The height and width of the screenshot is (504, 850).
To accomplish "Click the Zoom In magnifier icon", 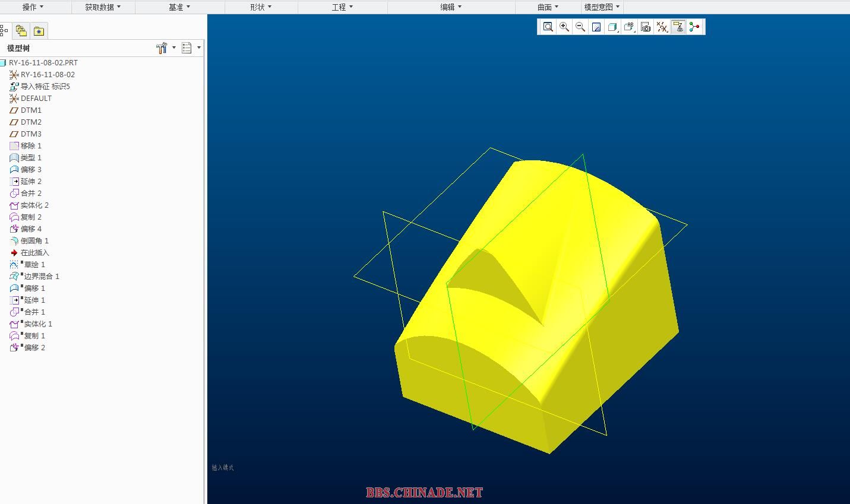I will (564, 27).
